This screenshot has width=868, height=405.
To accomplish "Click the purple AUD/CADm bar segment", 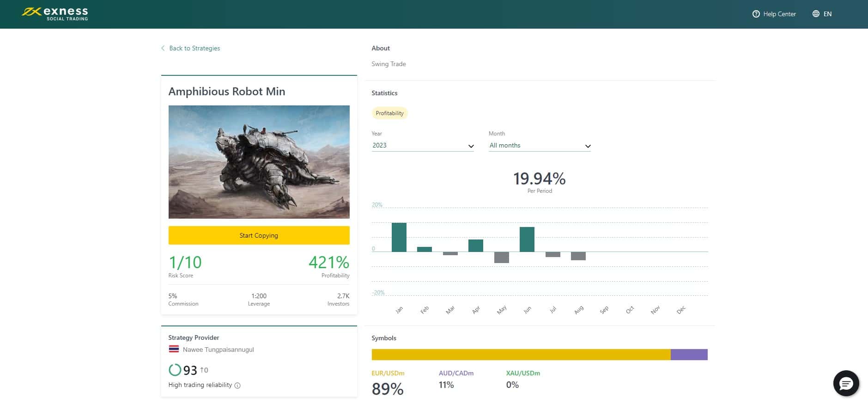I will click(x=689, y=355).
